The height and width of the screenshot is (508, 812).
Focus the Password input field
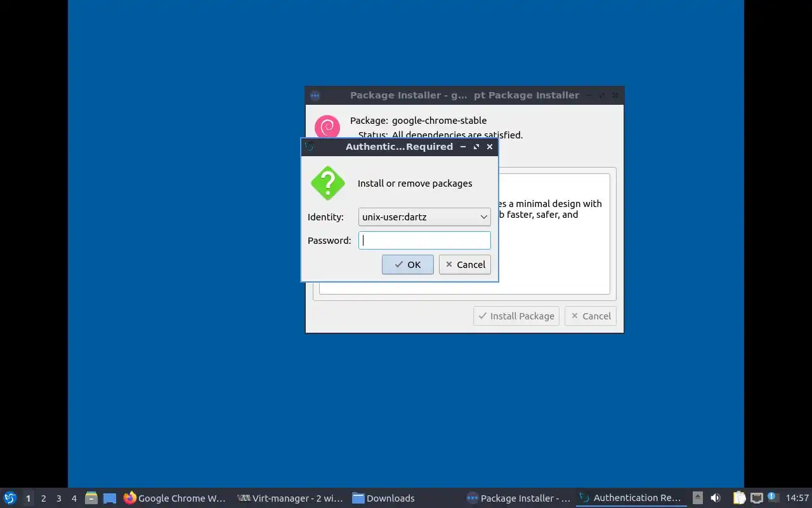[424, 240]
